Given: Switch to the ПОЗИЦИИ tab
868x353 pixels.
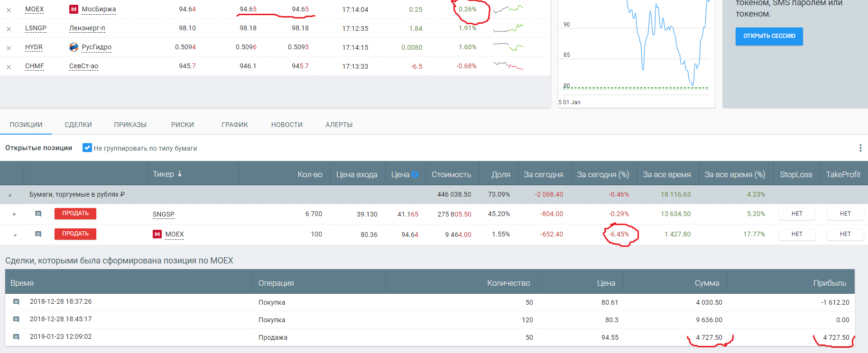Looking at the screenshot, I should point(26,125).
